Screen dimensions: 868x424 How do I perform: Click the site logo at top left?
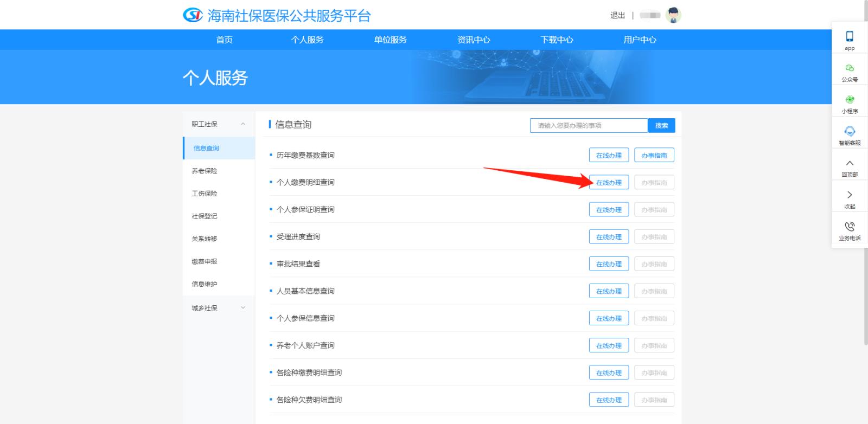click(x=193, y=15)
